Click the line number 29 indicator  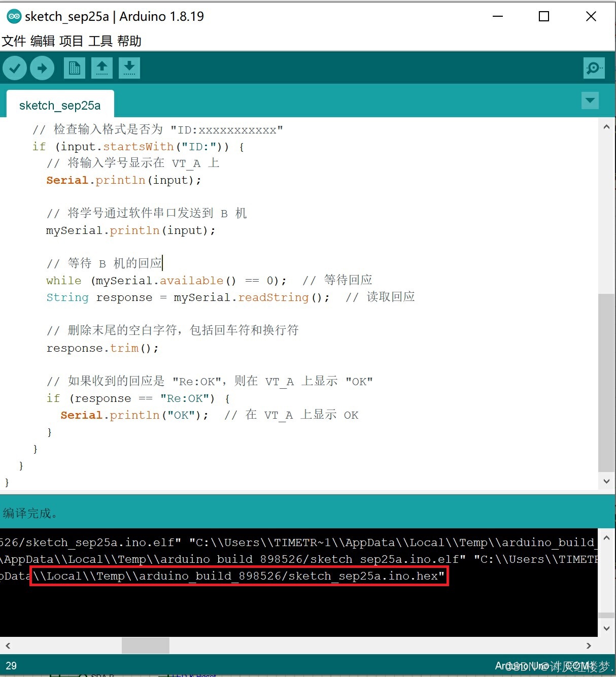tap(11, 665)
